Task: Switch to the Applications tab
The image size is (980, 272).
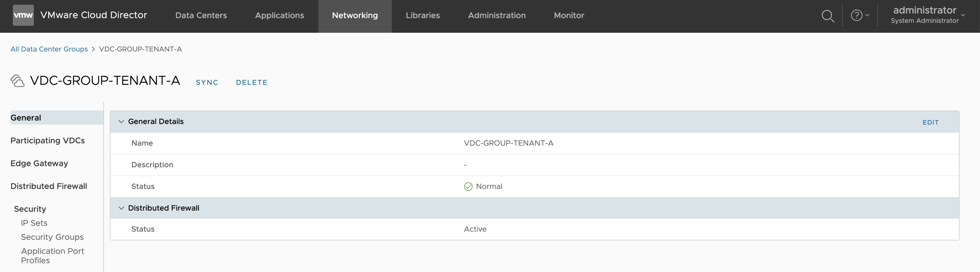Action: (279, 16)
